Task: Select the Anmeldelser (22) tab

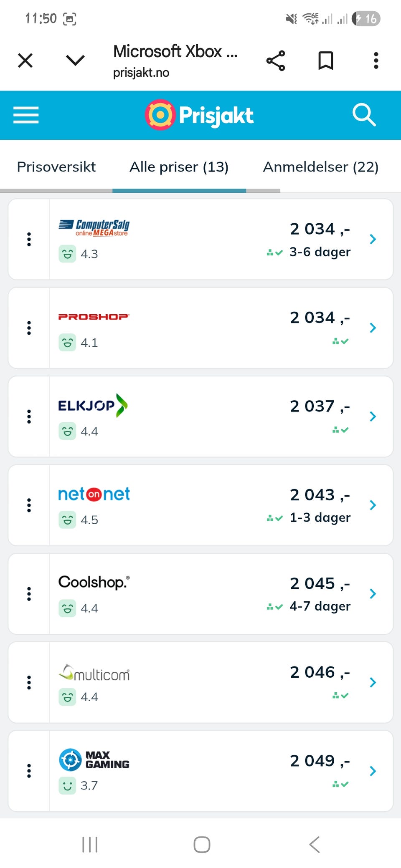Action: coord(320,167)
